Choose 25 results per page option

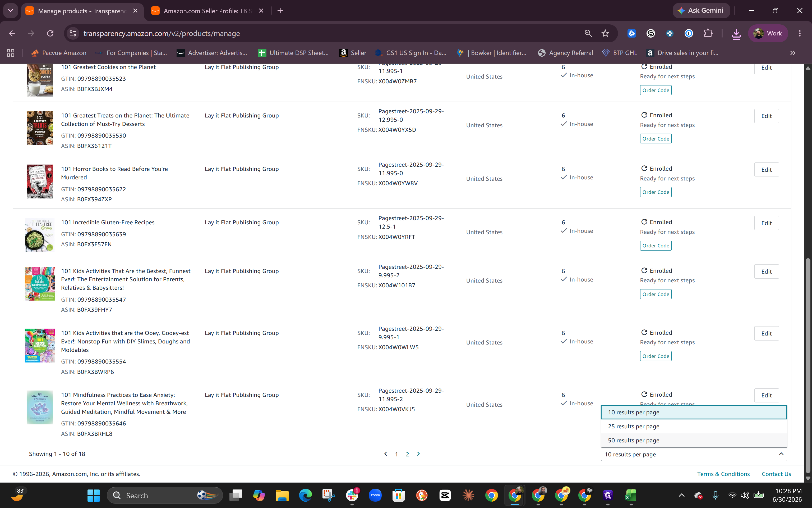click(694, 426)
